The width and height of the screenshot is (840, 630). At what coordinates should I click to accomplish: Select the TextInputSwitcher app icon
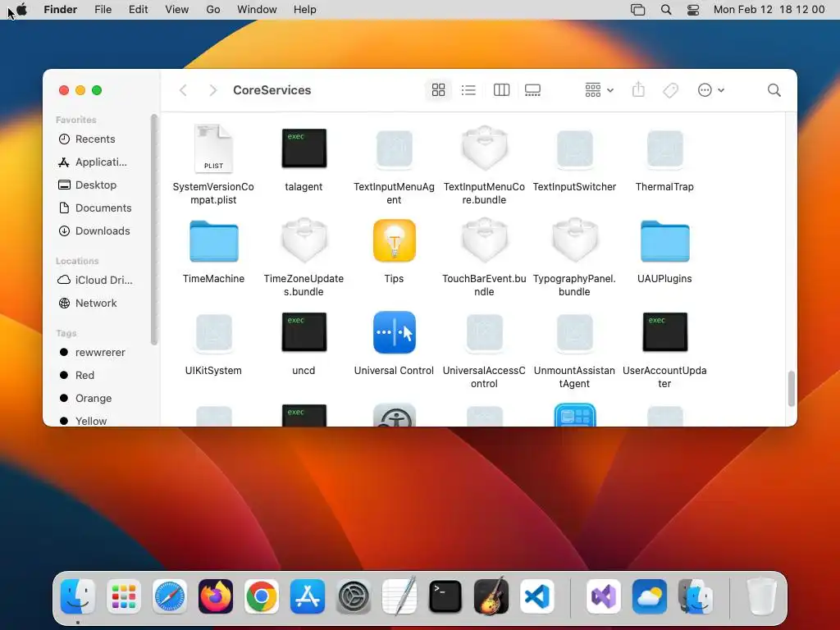click(574, 148)
